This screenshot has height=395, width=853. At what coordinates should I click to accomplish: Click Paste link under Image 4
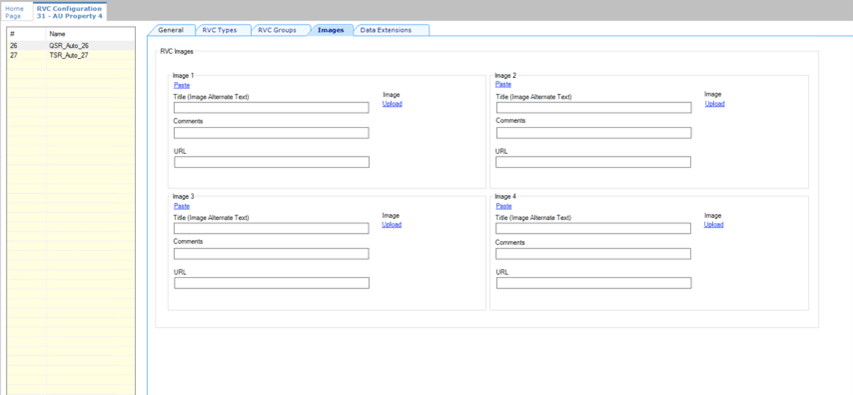(x=504, y=206)
